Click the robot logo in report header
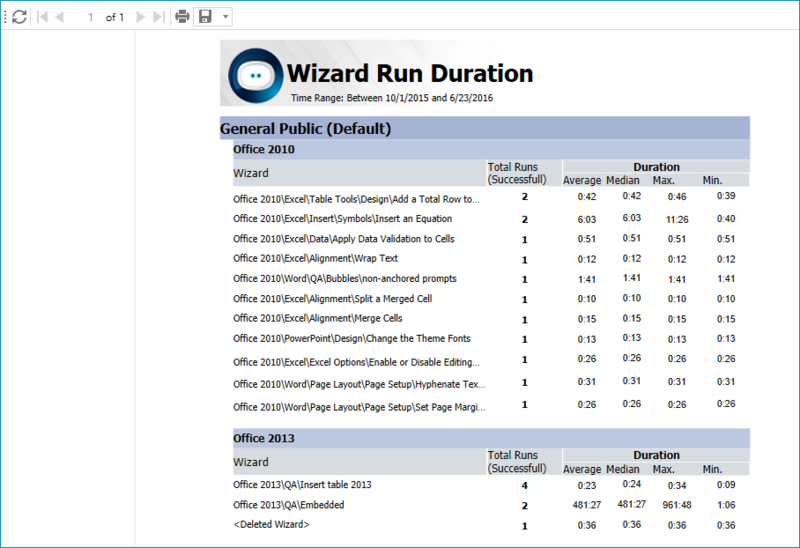The width and height of the screenshot is (800, 548). tap(254, 74)
